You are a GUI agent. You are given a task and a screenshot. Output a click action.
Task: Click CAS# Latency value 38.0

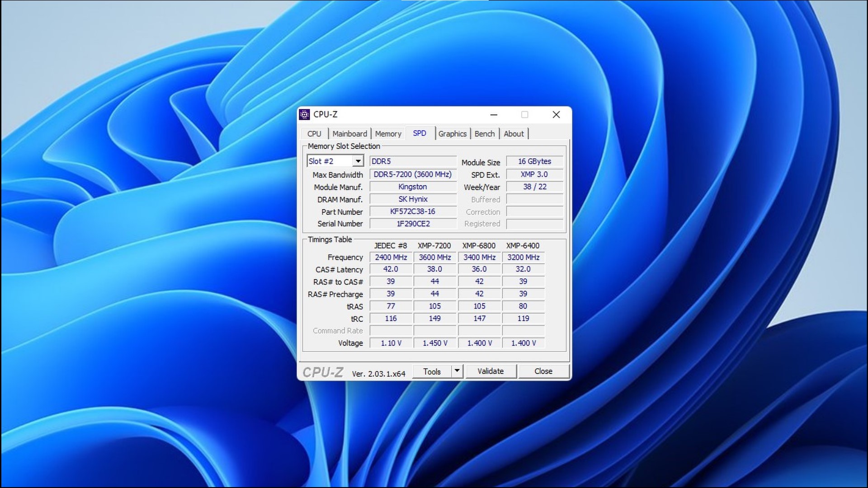point(435,269)
